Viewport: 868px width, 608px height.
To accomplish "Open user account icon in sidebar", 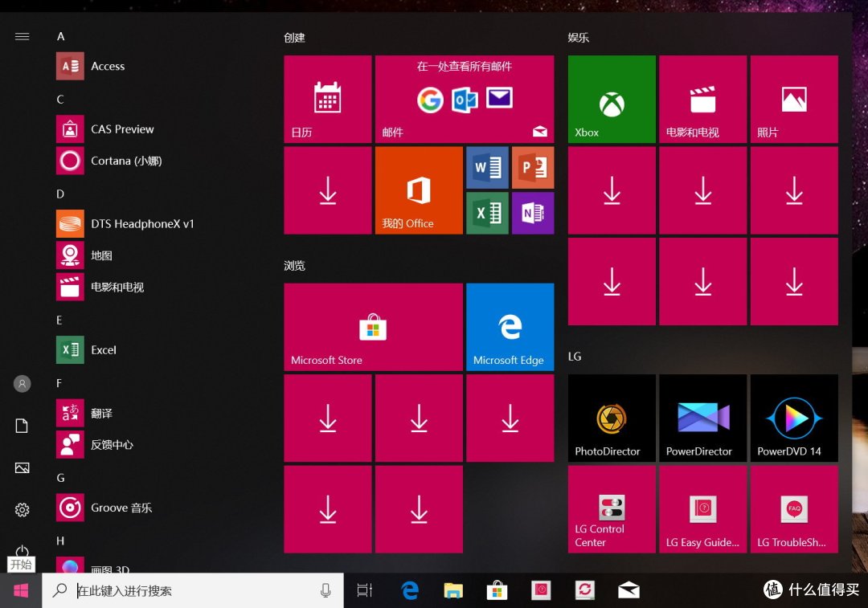I will [23, 384].
